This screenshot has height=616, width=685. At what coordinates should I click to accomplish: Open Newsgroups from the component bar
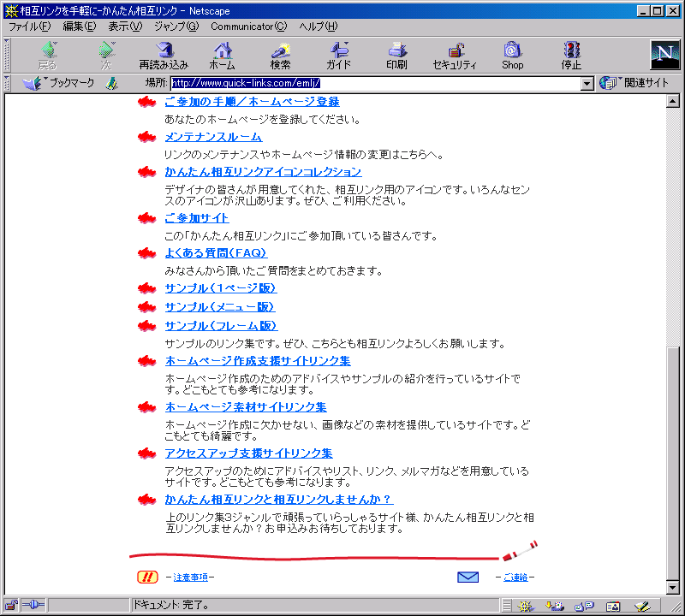pos(584,606)
